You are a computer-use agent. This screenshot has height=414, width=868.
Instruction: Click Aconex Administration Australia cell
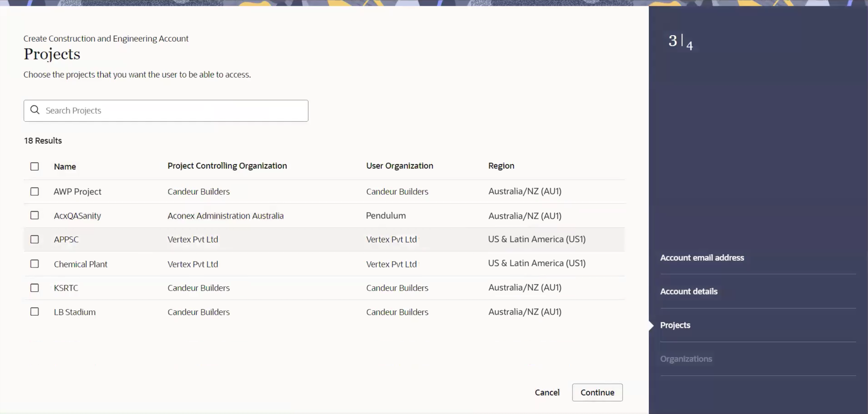[226, 216]
